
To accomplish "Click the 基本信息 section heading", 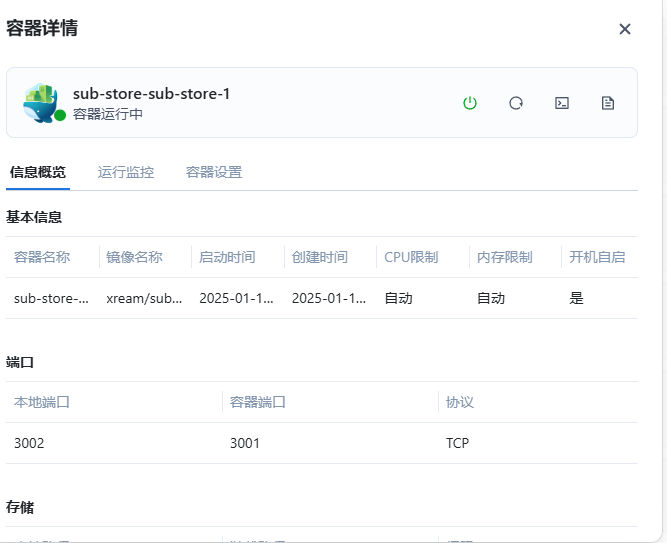I will (34, 217).
